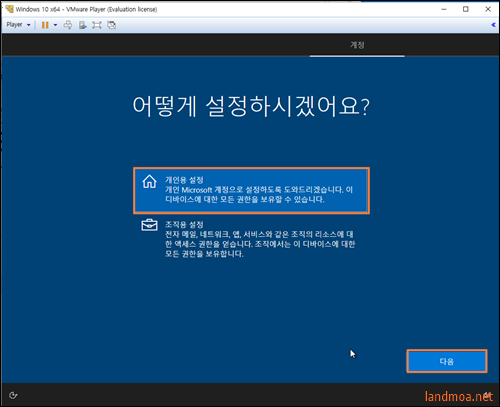
Task: Select the 개인용 설정 option
Action: [x=251, y=191]
